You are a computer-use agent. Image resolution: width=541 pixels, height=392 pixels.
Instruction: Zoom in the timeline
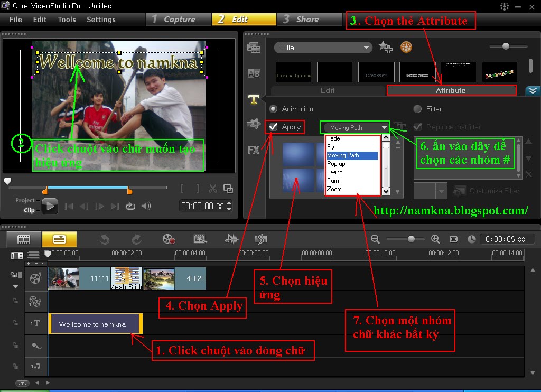pos(435,239)
